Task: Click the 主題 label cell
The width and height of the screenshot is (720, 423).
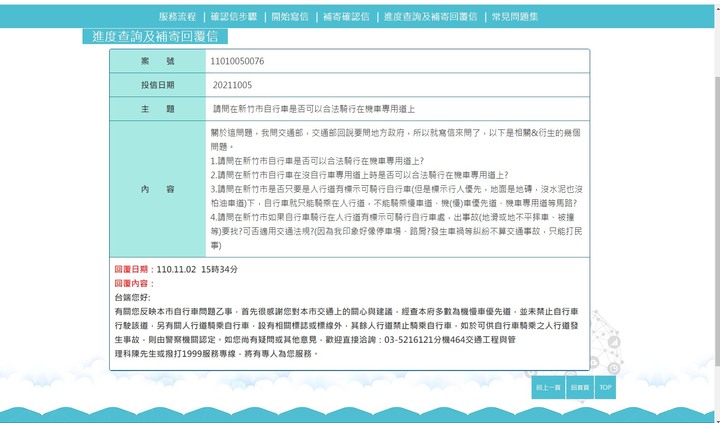Action: pyautogui.click(x=158, y=109)
